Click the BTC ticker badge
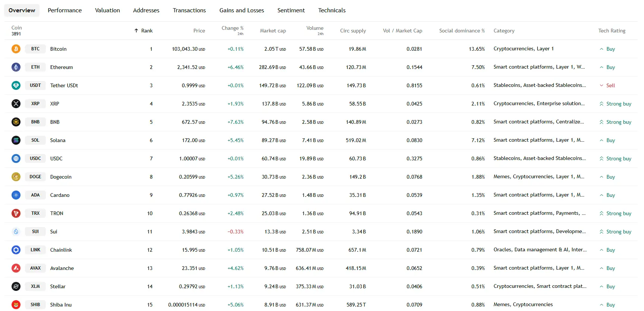 pos(35,49)
